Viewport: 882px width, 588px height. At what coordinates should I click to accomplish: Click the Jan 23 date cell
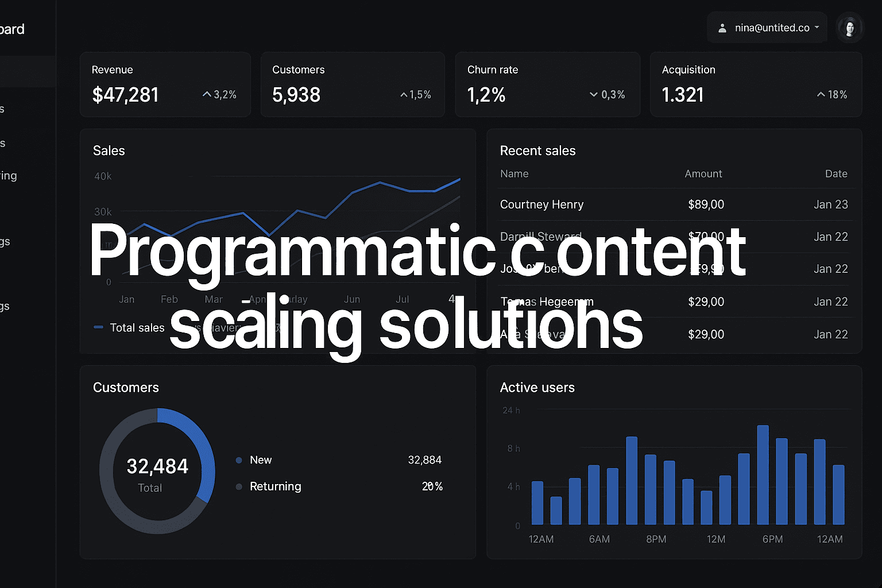tap(831, 204)
